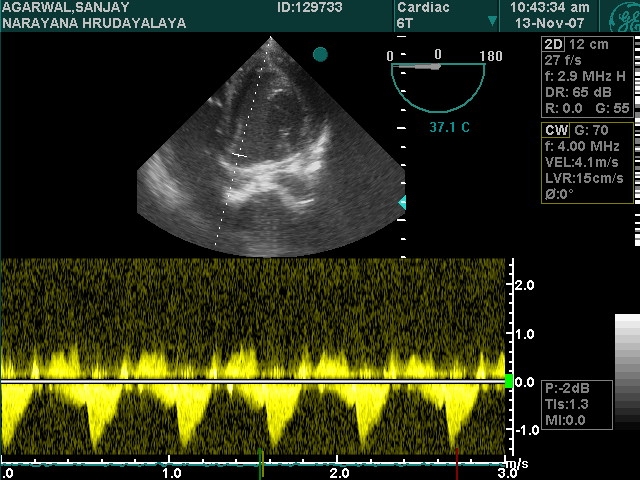640x480 pixels.
Task: Select the CW Doppler mode label box
Action: (556, 130)
